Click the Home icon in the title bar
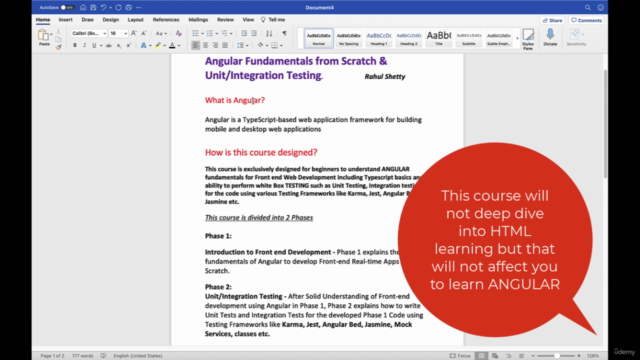This screenshot has height=360, width=640. tap(83, 7)
